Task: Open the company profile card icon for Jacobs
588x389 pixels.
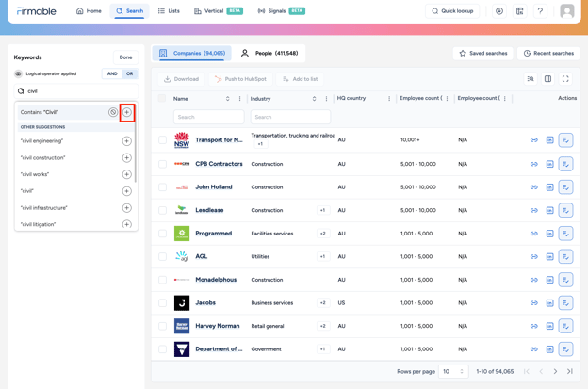Action: (549, 302)
